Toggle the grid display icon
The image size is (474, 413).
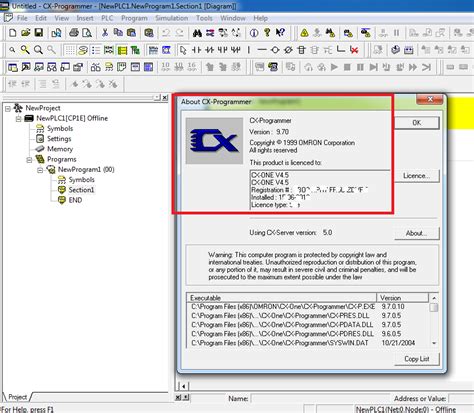(69, 50)
